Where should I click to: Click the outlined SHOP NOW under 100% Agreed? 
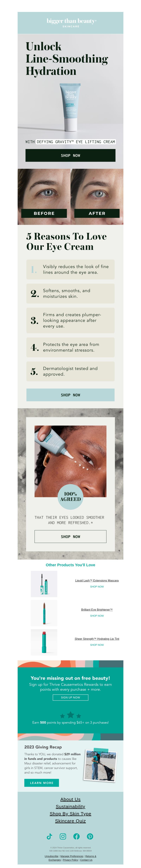[x=70, y=536]
